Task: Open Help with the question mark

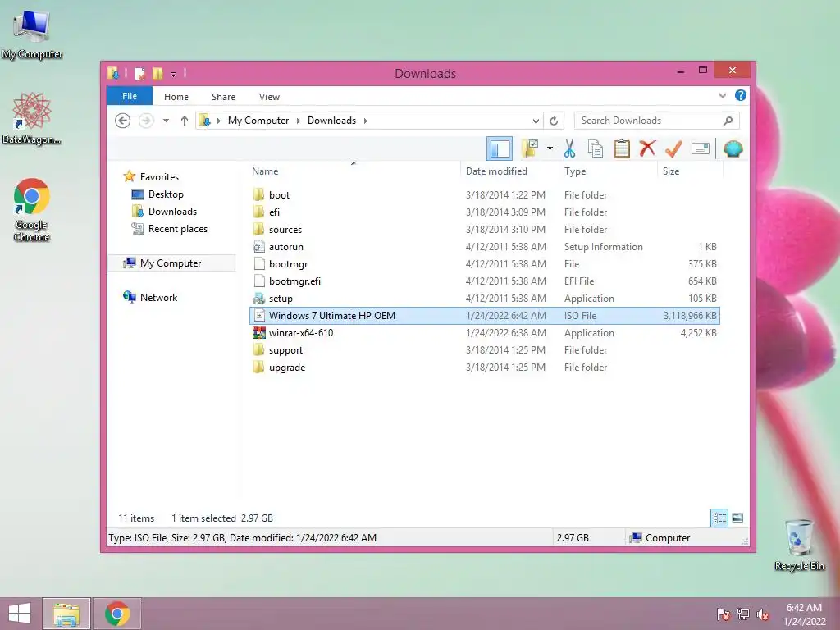Action: (x=741, y=95)
